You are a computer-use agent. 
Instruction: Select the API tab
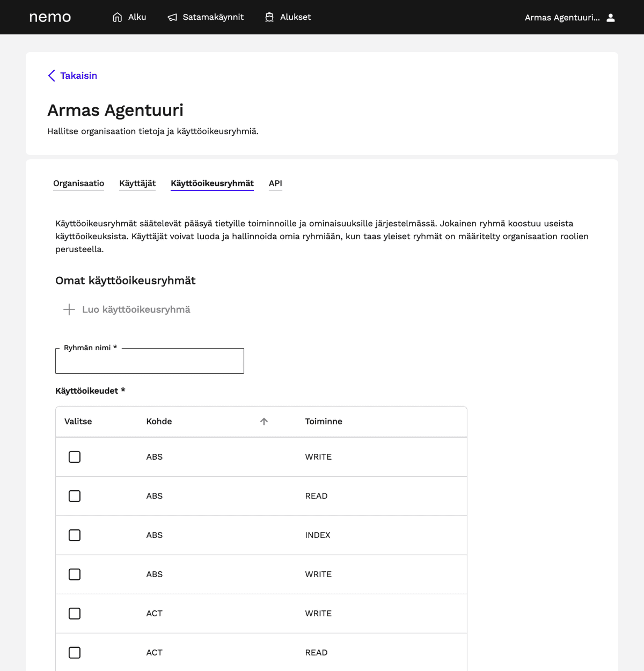click(x=275, y=183)
